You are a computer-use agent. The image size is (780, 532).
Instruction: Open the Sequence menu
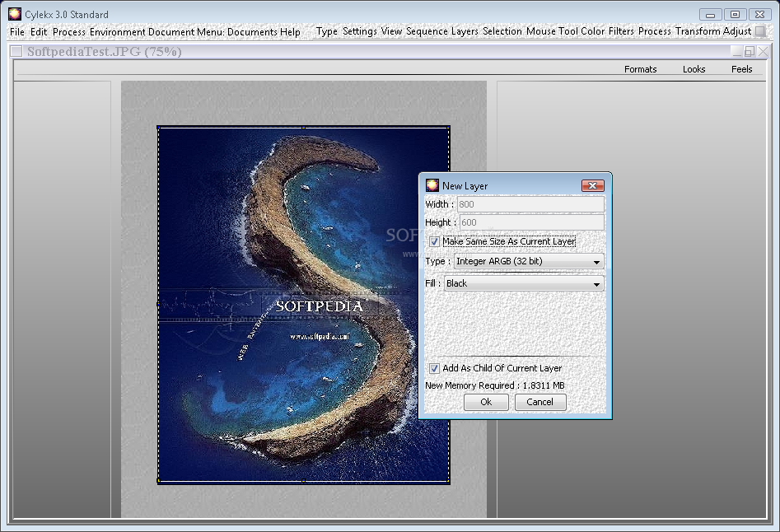427,31
